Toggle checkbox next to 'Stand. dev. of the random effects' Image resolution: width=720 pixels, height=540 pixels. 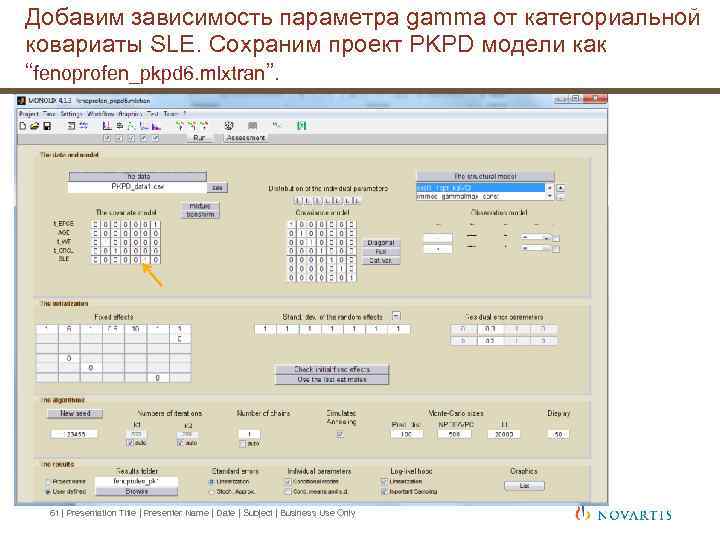pyautogui.click(x=396, y=316)
